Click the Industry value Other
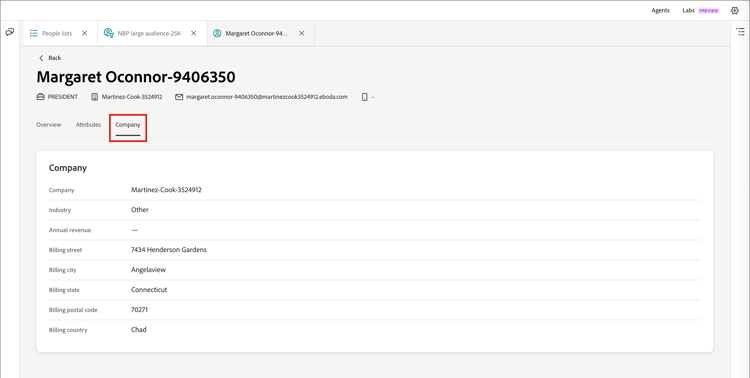 [140, 210]
